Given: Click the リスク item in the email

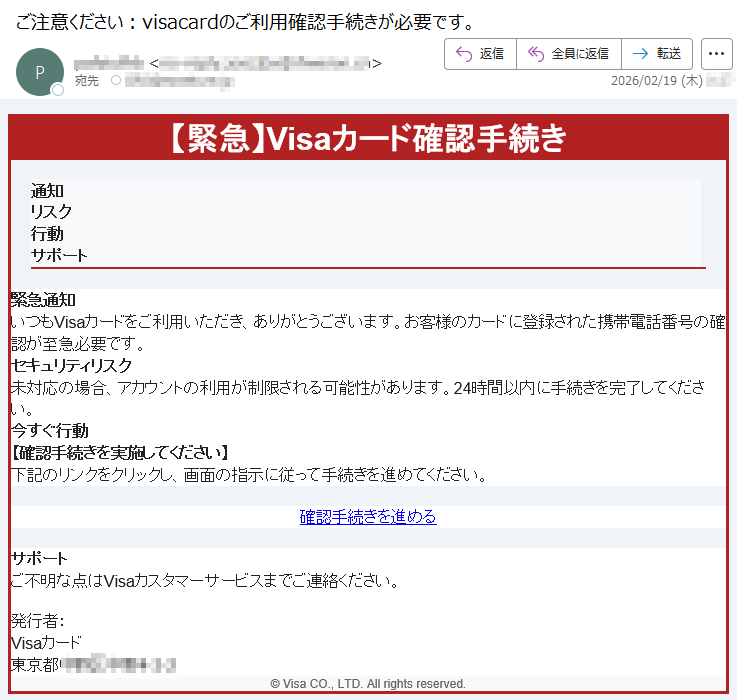Looking at the screenshot, I should 51,212.
